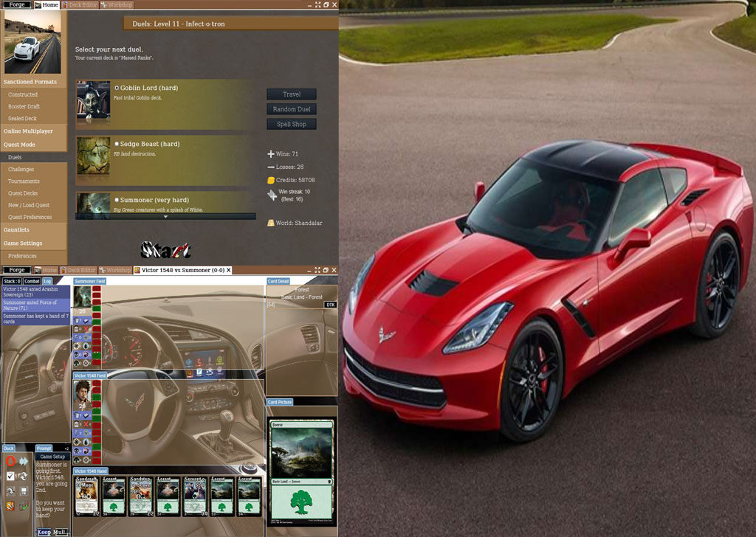
Task: Click the Spell Shop button
Action: pyautogui.click(x=291, y=124)
